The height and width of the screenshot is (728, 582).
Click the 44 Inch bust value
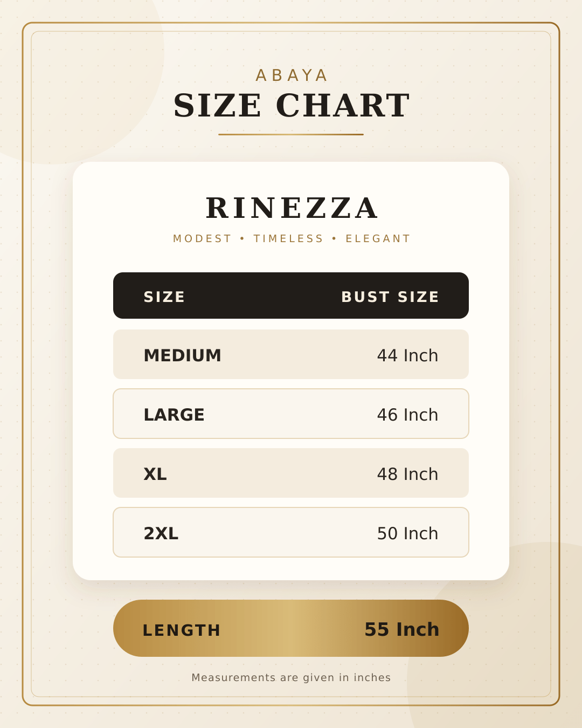pyautogui.click(x=407, y=355)
